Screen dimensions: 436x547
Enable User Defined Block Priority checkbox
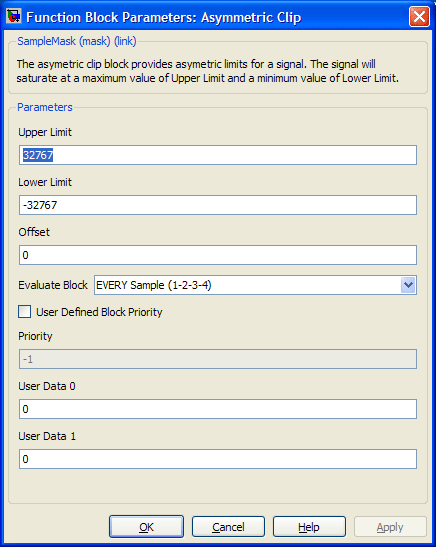(x=24, y=312)
